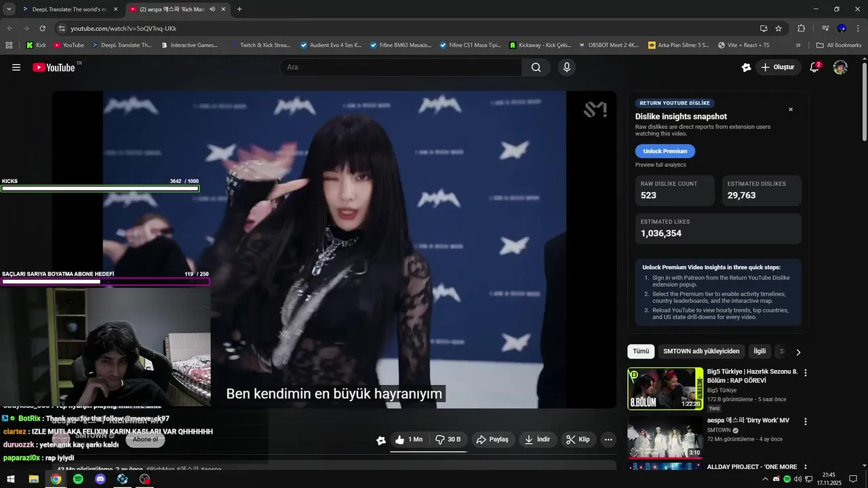
Task: Click the İndir download button
Action: coord(538,439)
